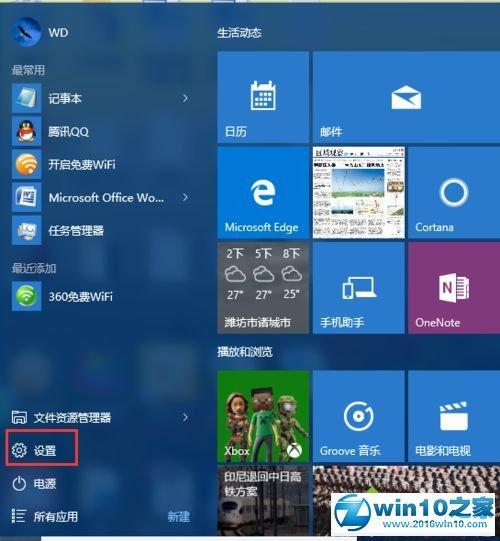Viewport: 500px width, 541px height.
Task: Launch the OneNote tile
Action: pyautogui.click(x=454, y=288)
